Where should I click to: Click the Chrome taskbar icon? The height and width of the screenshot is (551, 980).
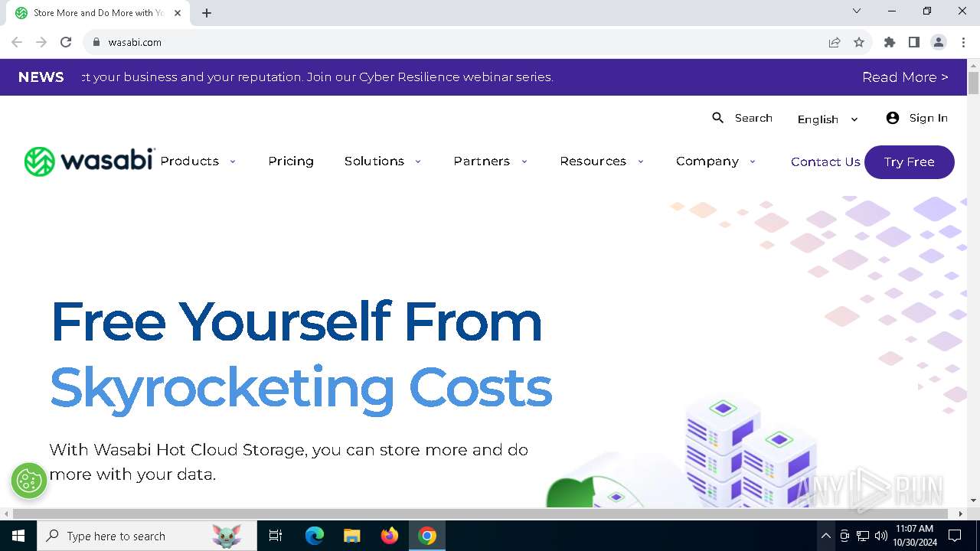[x=427, y=536]
